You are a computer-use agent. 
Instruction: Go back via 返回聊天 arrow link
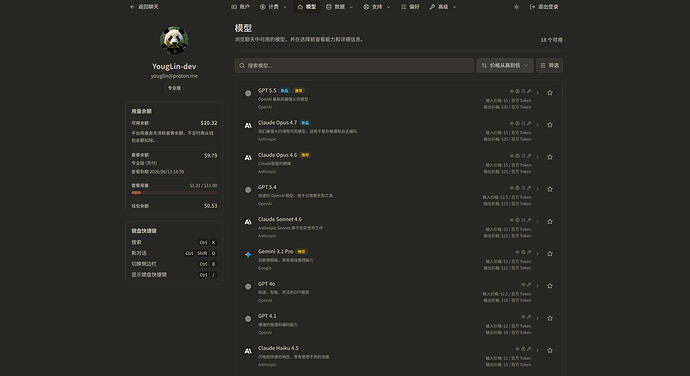point(144,7)
